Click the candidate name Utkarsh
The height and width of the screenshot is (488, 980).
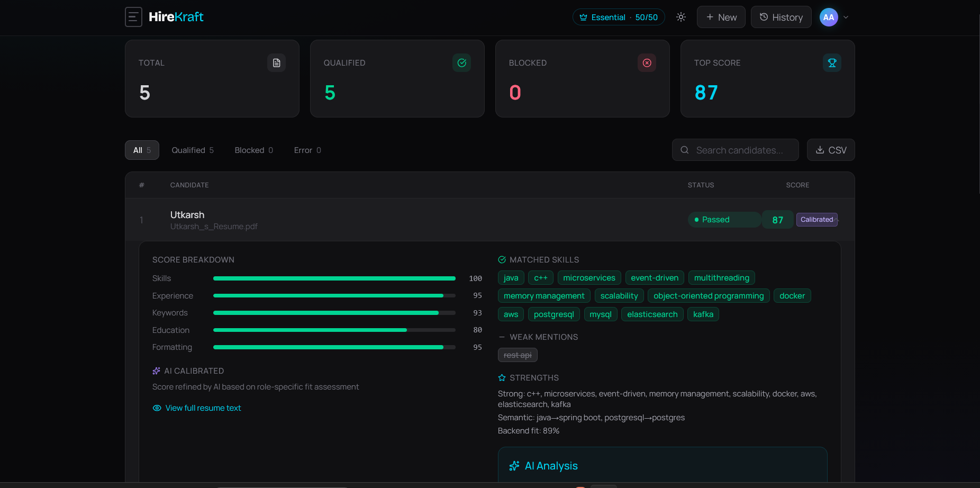click(x=187, y=215)
